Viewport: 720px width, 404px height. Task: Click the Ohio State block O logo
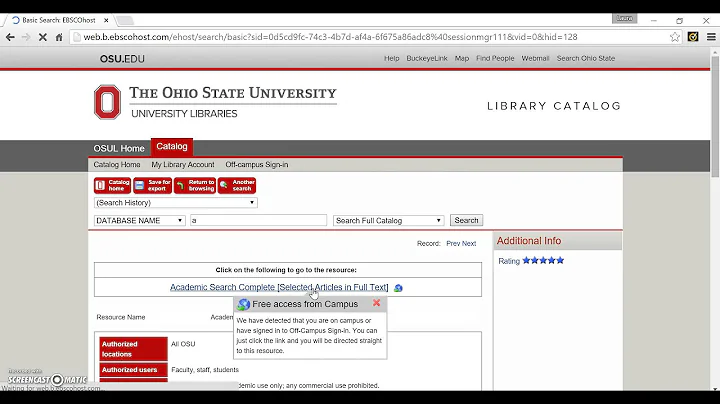[x=107, y=102]
